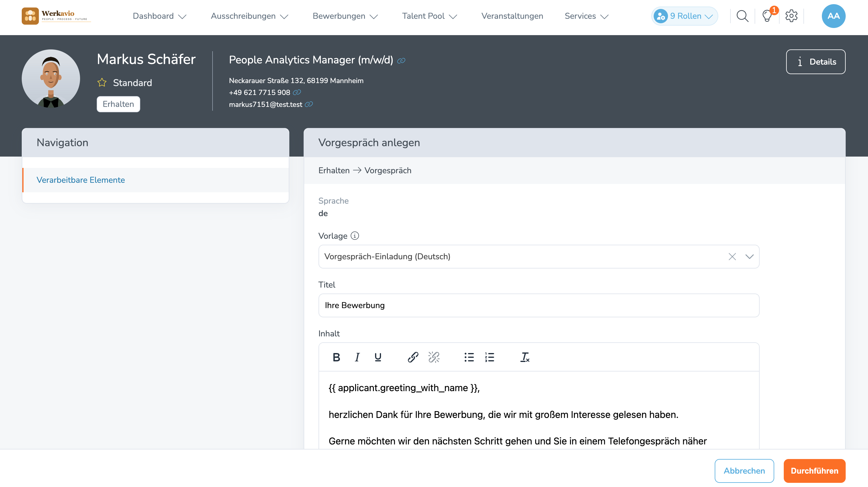Open the lightbulb notifications icon

767,16
